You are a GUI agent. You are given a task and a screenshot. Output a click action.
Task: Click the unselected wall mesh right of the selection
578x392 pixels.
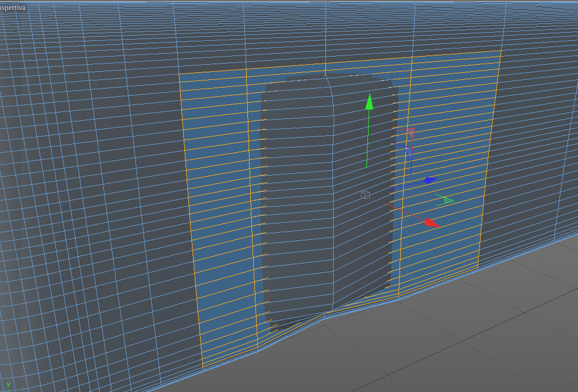click(x=534, y=140)
